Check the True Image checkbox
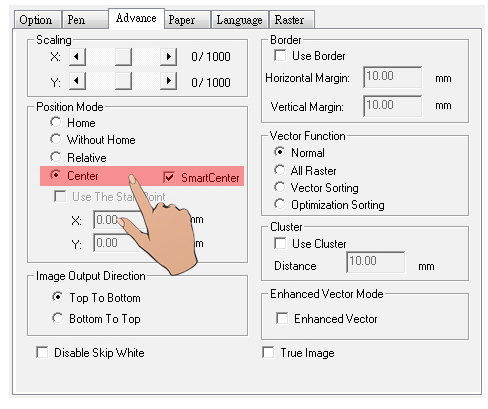Viewport: 488px width, 409px height. click(268, 352)
